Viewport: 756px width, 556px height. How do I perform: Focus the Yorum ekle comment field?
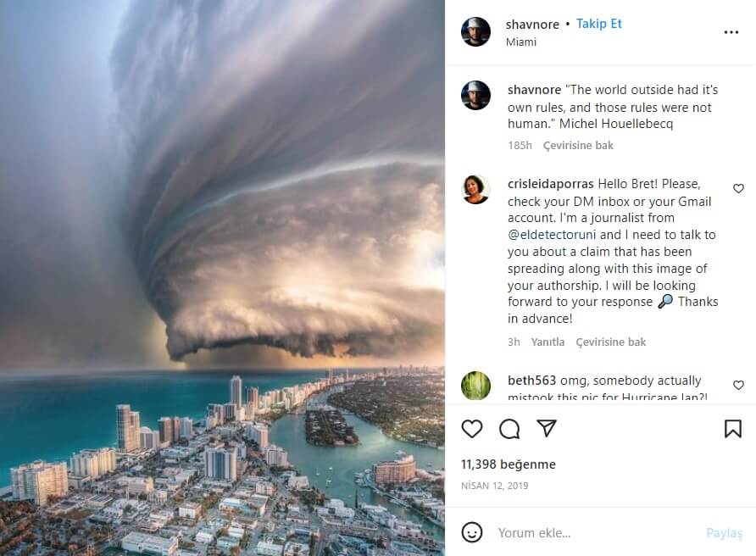(x=598, y=533)
